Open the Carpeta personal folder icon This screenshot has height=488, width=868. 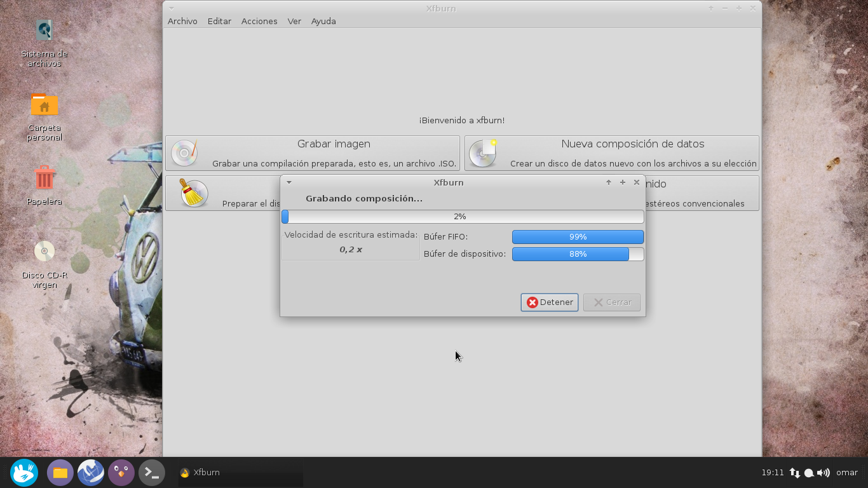coord(44,105)
